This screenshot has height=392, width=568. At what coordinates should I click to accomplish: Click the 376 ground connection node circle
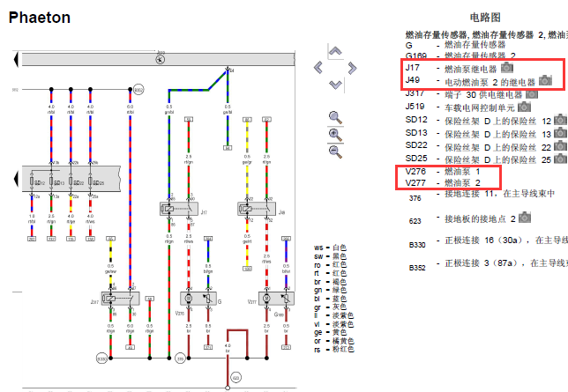coord(180,359)
